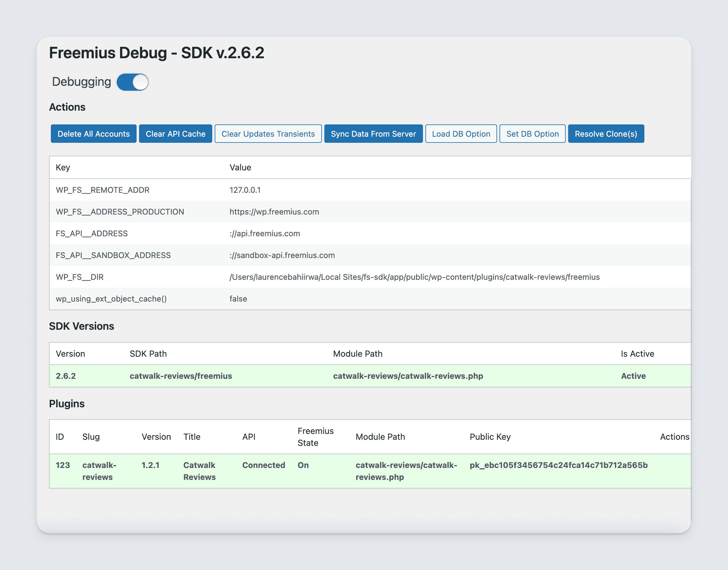This screenshot has height=570, width=728.
Task: Select the /Users/laurencebahiirwa path value
Action: click(414, 277)
